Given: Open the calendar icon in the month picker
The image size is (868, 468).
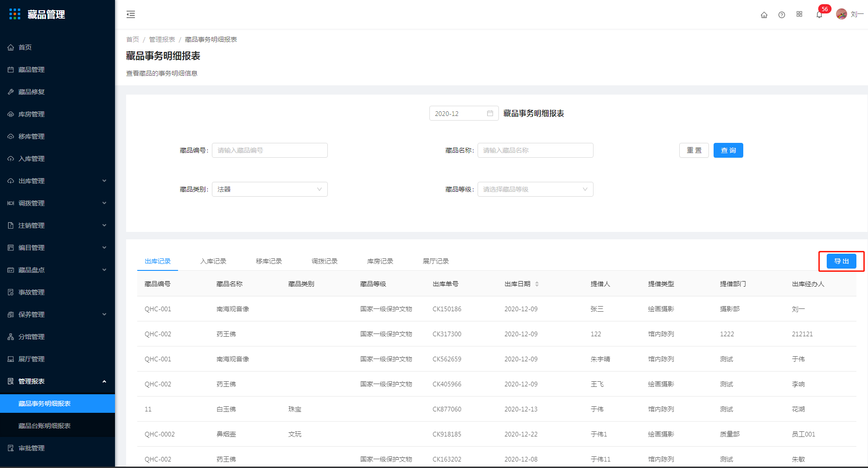Looking at the screenshot, I should tap(490, 113).
